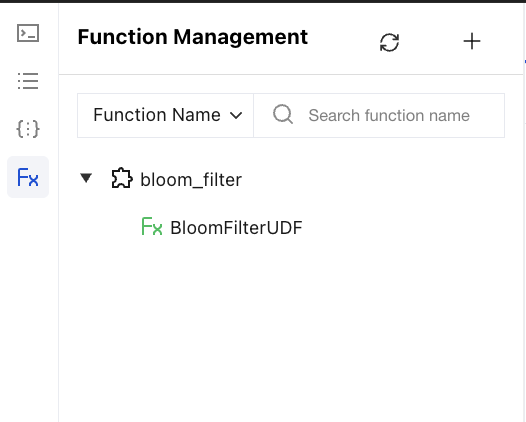
Task: Open the BloomFilterUDF function
Action: [x=236, y=228]
